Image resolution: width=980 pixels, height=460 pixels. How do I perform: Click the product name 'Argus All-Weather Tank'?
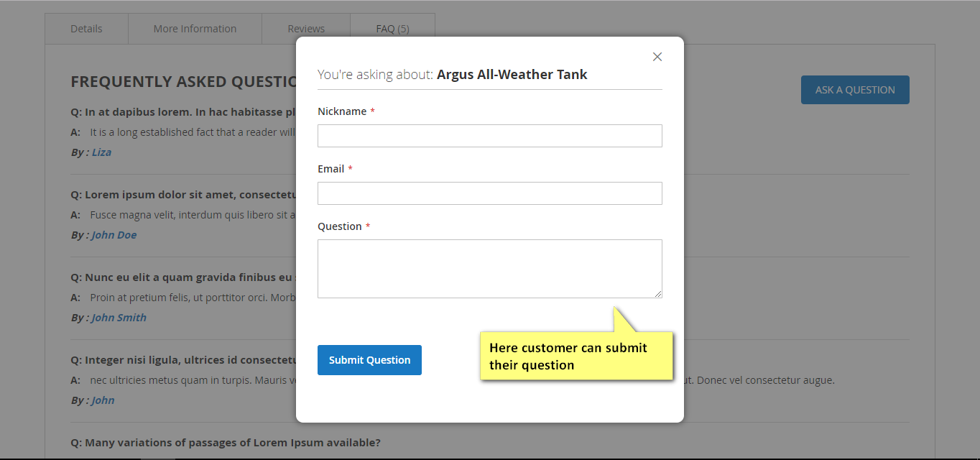[512, 74]
